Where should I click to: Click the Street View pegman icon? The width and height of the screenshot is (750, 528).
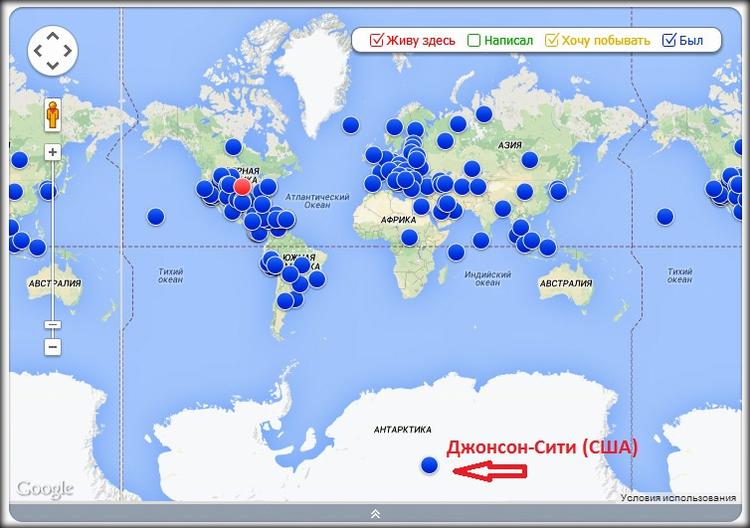52,115
